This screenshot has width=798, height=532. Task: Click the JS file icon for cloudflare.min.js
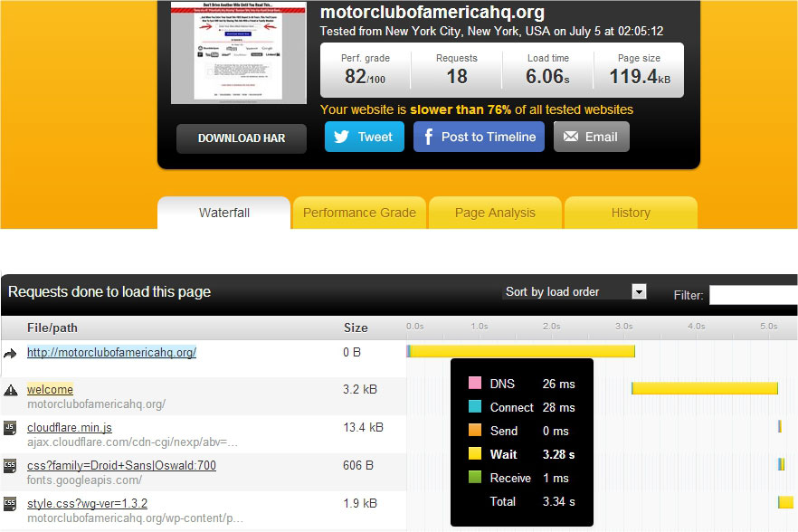(x=10, y=428)
